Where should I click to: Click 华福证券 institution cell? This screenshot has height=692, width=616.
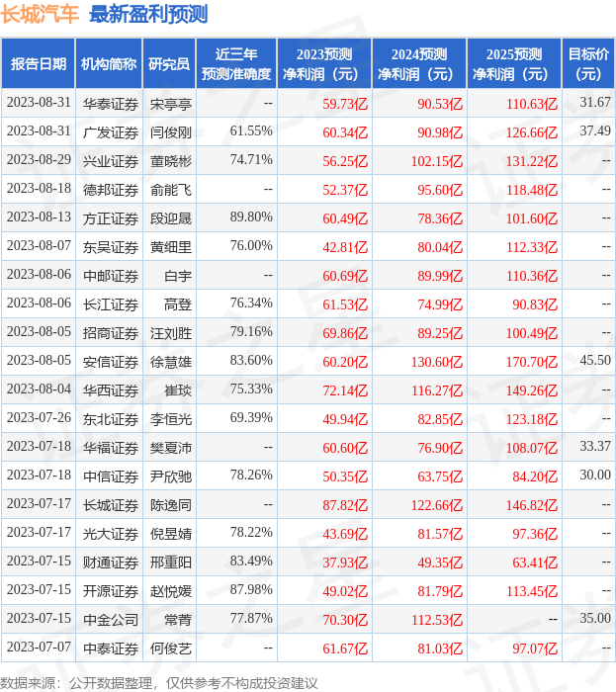coord(111,448)
